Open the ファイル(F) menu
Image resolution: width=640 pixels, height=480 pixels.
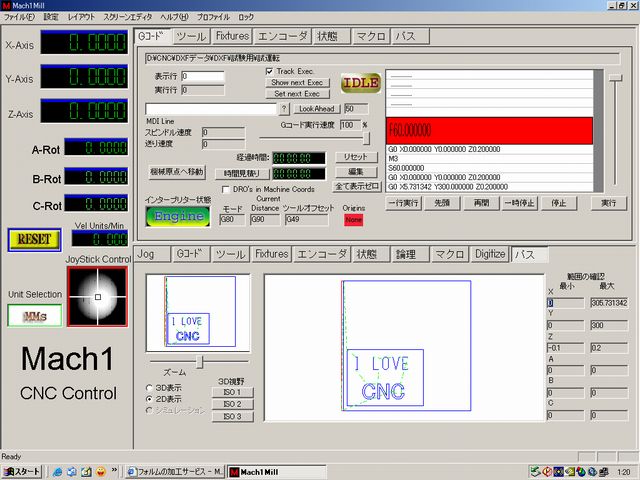pyautogui.click(x=19, y=17)
